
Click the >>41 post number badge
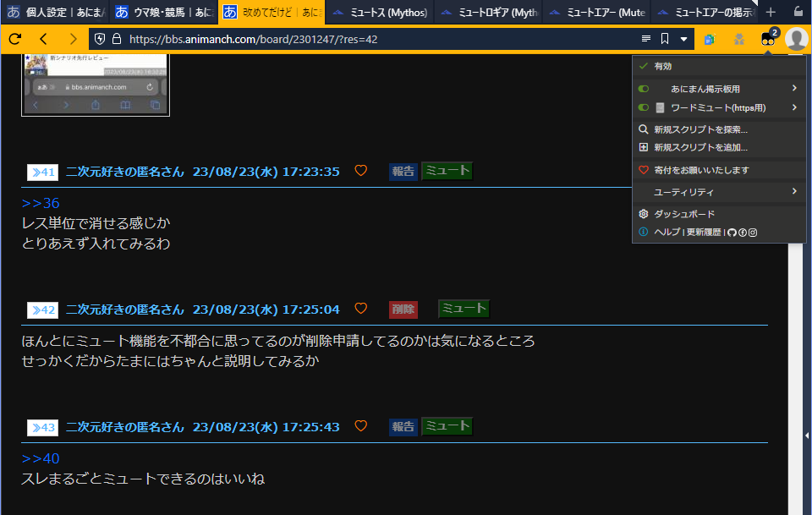coord(43,172)
